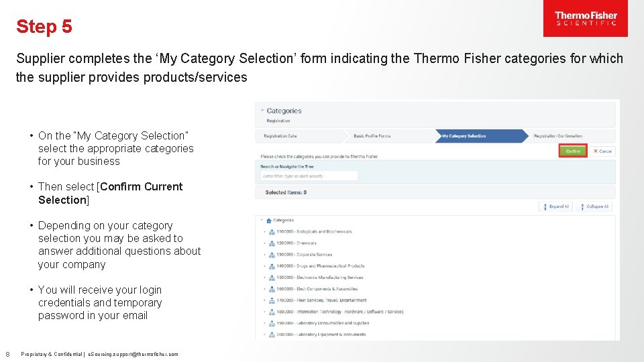Click the Biologicals and Biochemicals hierarchy icon
644x362 pixels.
click(272, 232)
